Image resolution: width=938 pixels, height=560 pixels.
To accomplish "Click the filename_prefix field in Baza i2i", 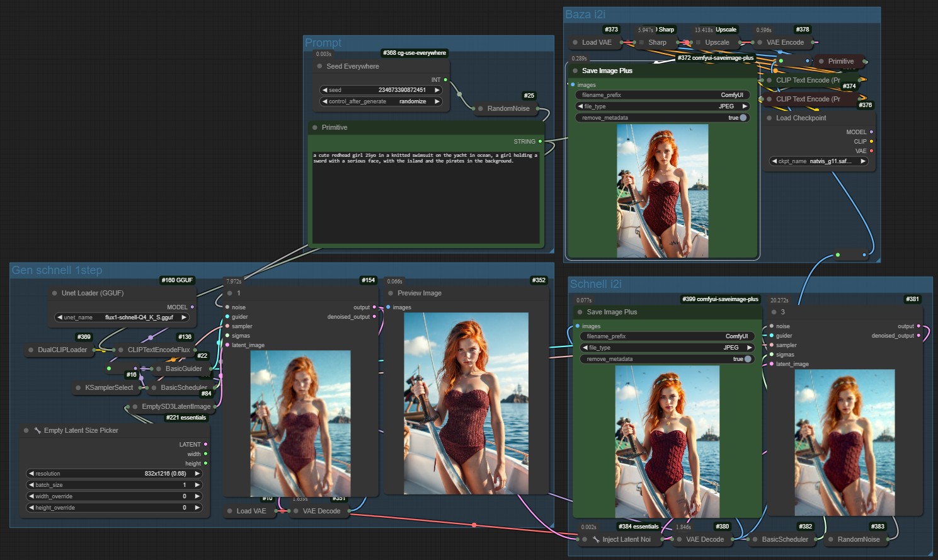I will 662,95.
